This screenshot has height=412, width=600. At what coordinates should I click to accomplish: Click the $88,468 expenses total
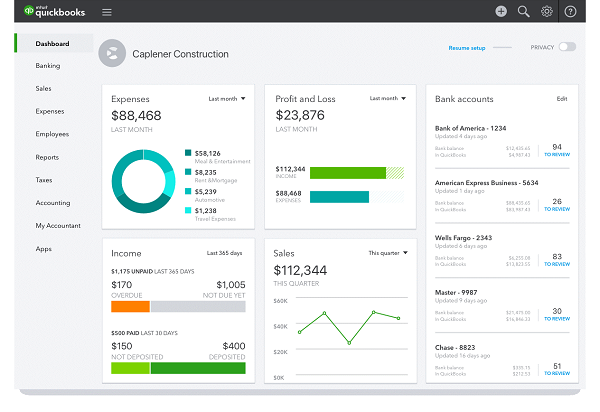136,116
